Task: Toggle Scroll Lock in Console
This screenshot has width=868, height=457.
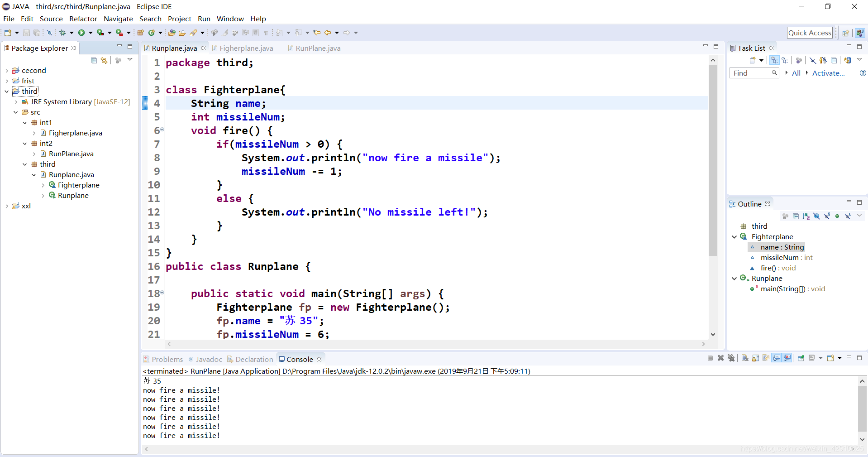Action: 755,358
